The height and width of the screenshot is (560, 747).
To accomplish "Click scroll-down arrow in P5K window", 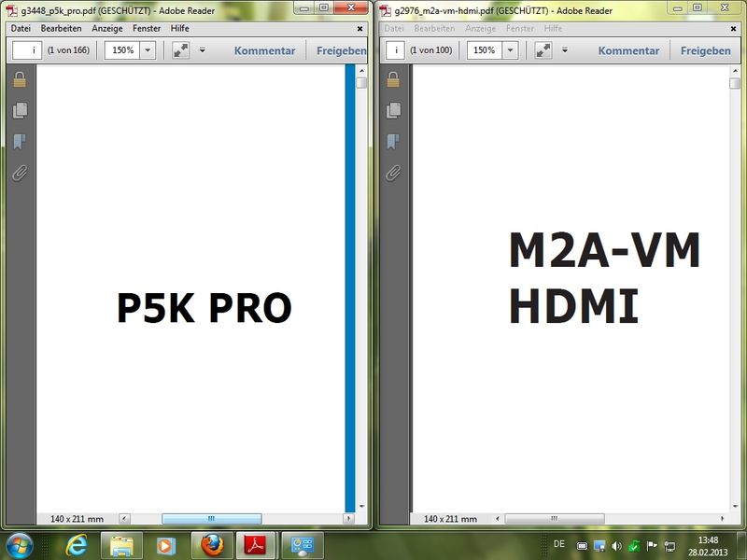I will coord(361,506).
